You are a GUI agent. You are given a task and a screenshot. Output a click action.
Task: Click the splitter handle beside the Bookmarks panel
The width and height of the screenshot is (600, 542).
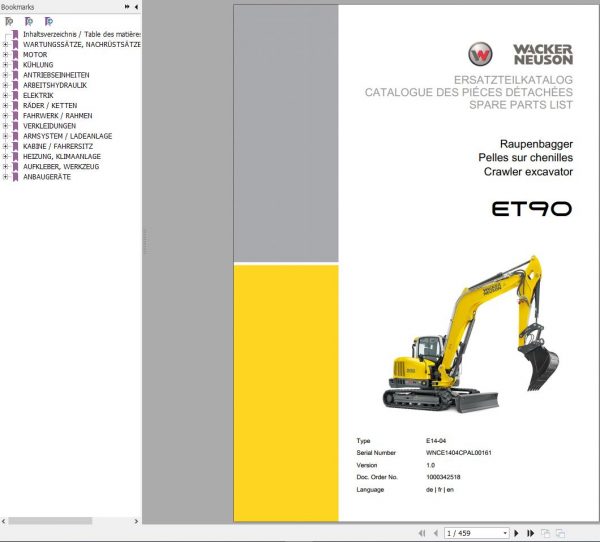(x=145, y=241)
